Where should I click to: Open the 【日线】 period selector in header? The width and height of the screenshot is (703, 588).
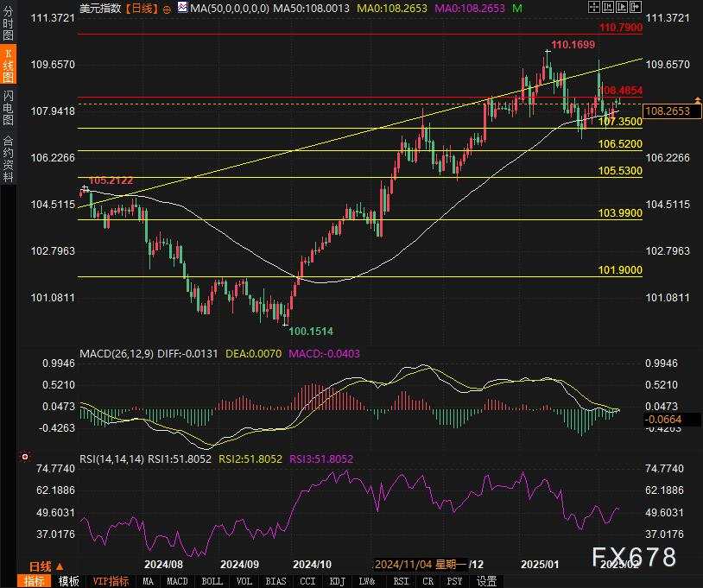(142, 8)
